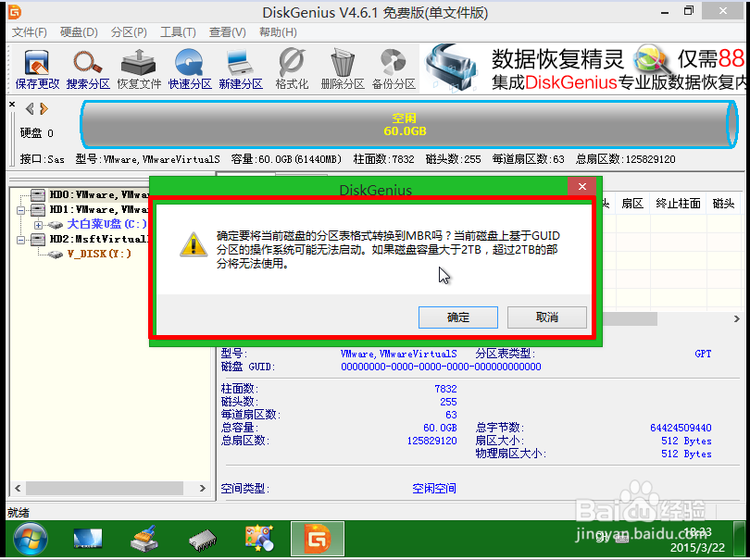Click DiskGenius logo in title bar

(14, 11)
